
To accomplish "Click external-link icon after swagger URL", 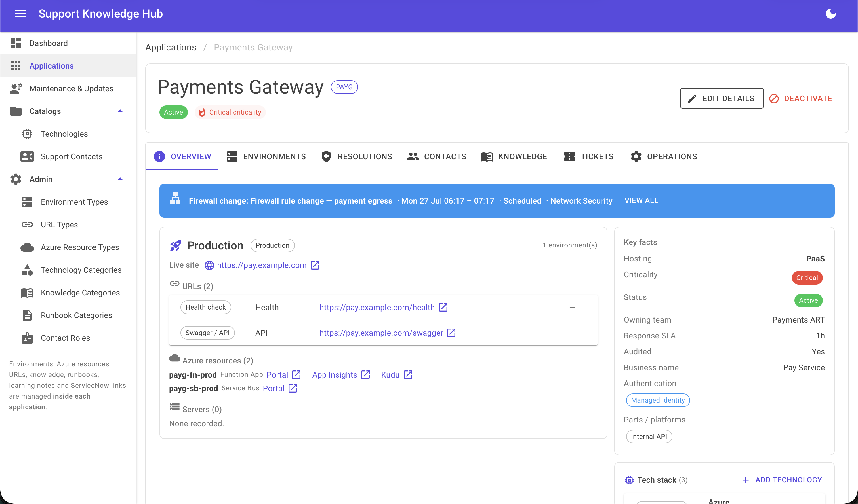I will [451, 333].
